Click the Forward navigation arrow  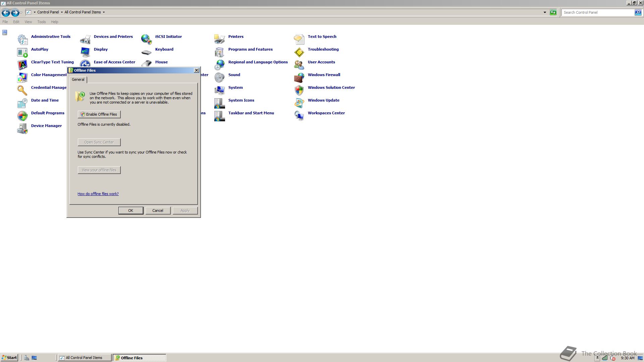pyautogui.click(x=15, y=13)
